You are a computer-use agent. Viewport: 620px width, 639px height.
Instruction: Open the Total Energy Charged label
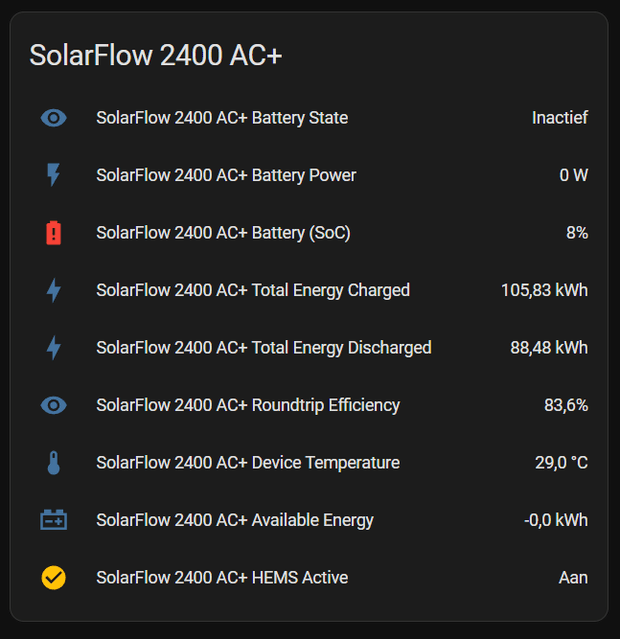253,291
